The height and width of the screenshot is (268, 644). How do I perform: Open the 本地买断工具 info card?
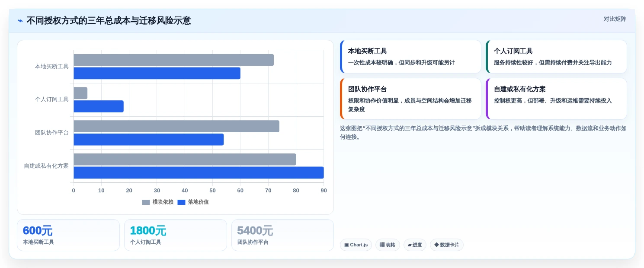coord(410,57)
